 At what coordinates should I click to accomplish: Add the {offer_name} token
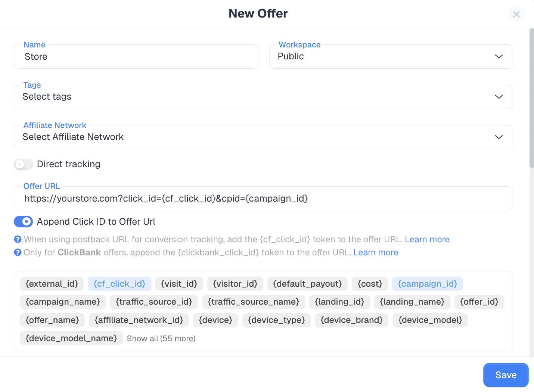click(52, 320)
